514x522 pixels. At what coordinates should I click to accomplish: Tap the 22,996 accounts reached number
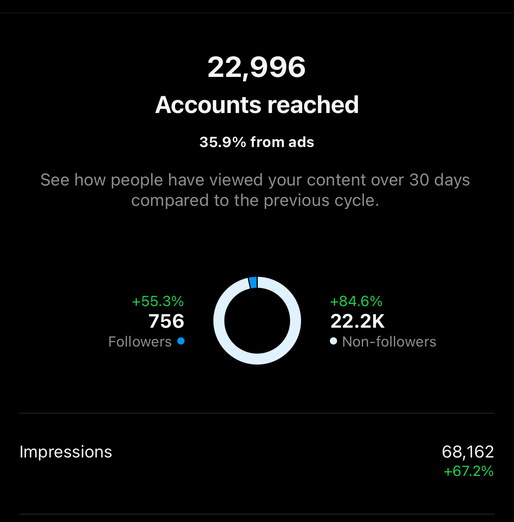(x=256, y=68)
